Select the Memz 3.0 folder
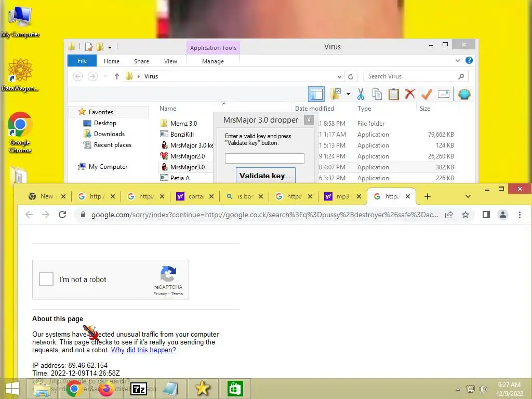This screenshot has width=532, height=399. 183,124
